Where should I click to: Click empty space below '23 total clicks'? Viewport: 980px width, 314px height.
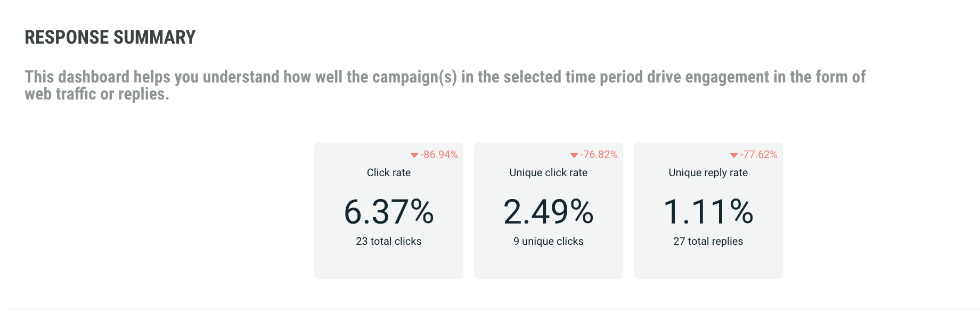pos(389,263)
